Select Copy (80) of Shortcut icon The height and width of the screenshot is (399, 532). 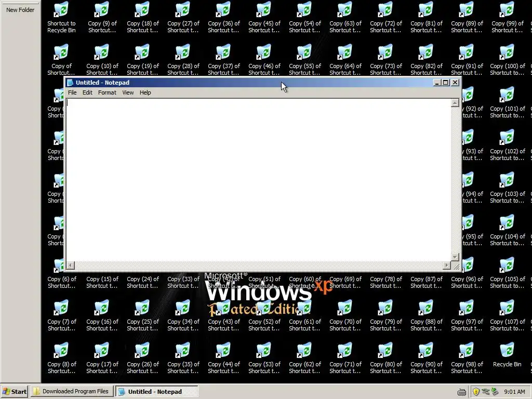386,358
